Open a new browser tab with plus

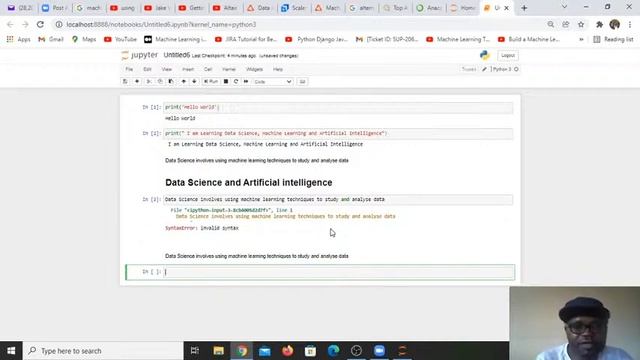524,8
